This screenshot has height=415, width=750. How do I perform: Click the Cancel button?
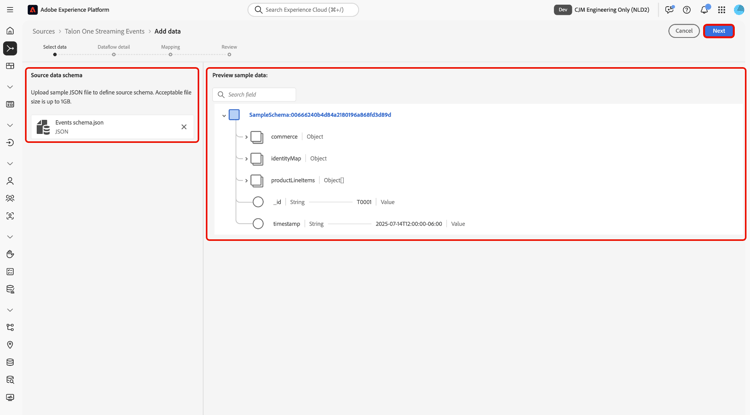[x=684, y=31]
